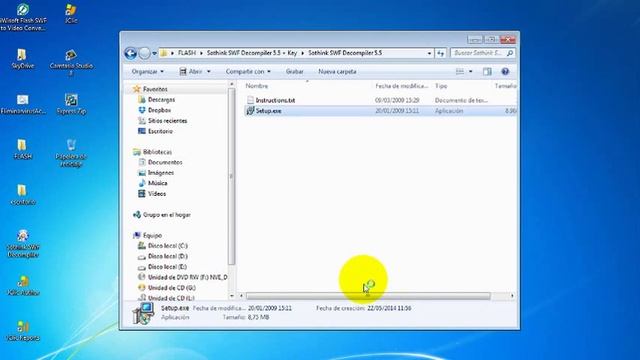
Task: Click the navigation pane vertical scrollbar
Action: point(231,176)
